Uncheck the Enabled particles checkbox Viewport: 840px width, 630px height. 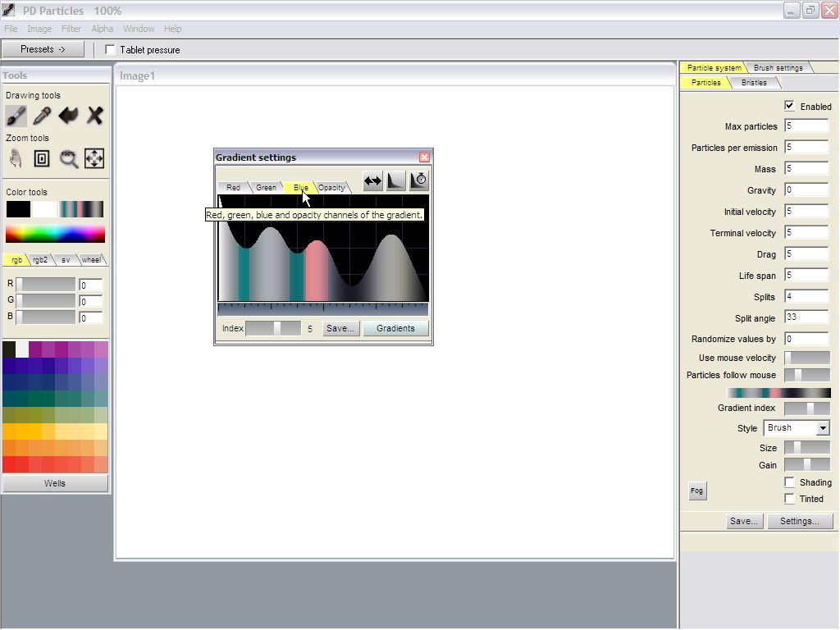pyautogui.click(x=789, y=106)
